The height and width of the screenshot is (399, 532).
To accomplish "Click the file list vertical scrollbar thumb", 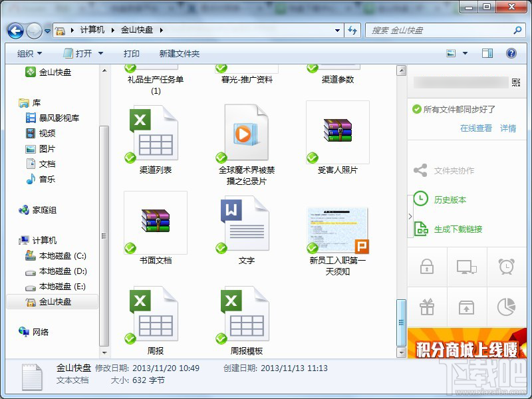I will [x=401, y=323].
